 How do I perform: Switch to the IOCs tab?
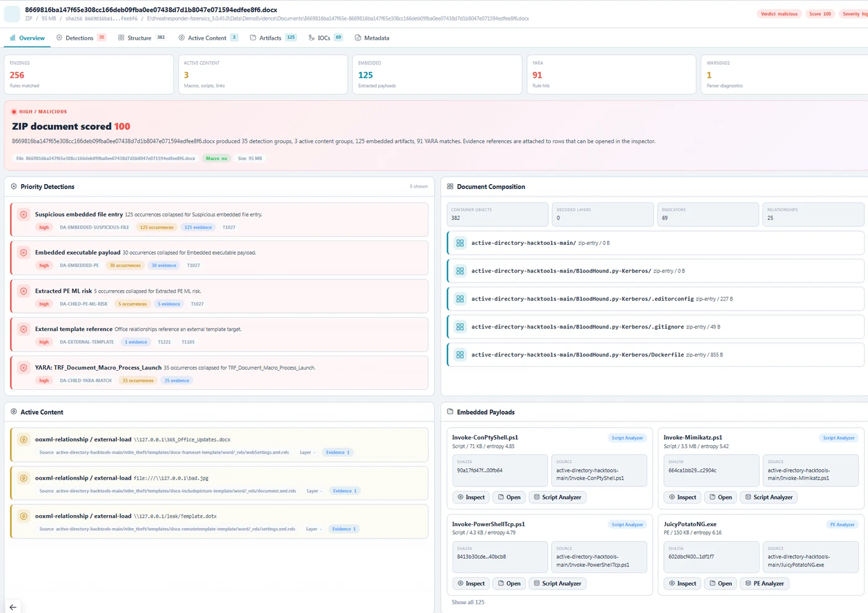coord(325,38)
